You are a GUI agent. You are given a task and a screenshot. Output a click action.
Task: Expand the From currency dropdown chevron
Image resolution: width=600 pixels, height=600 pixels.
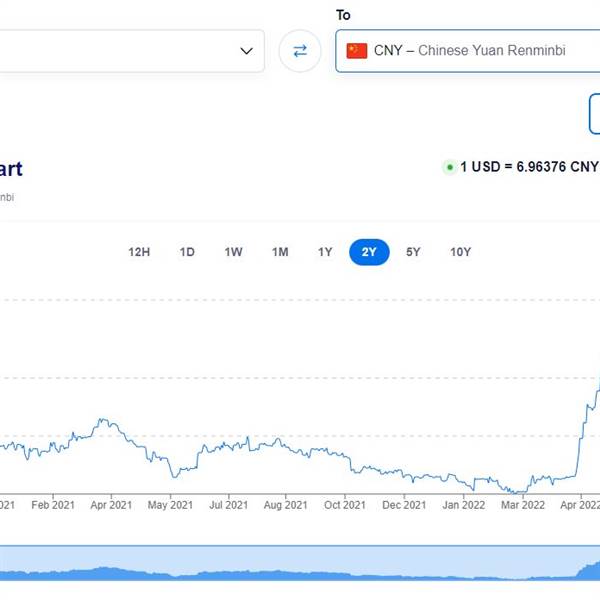coord(247,50)
